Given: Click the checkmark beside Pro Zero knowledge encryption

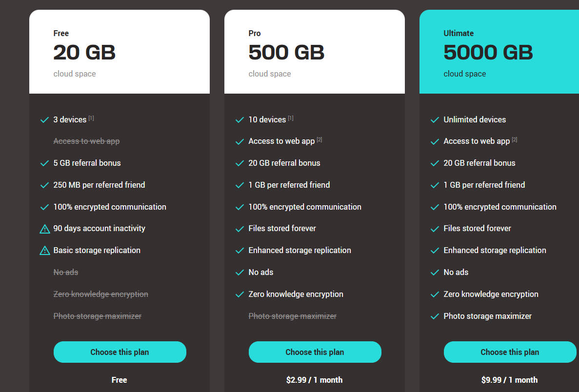Looking at the screenshot, I should 240,294.
